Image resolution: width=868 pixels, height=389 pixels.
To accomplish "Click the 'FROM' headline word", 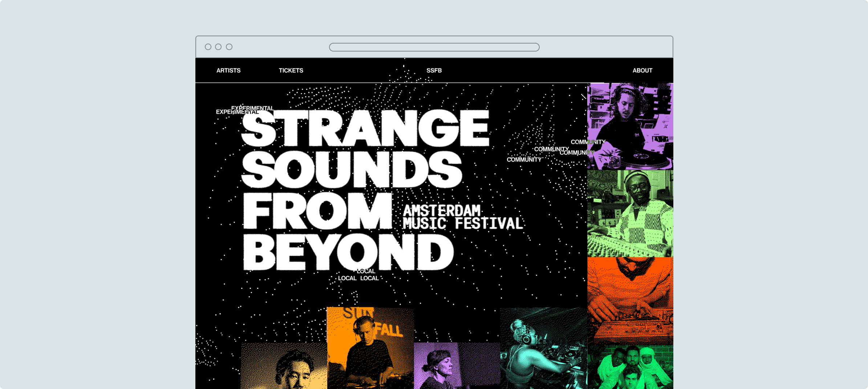I will point(318,211).
